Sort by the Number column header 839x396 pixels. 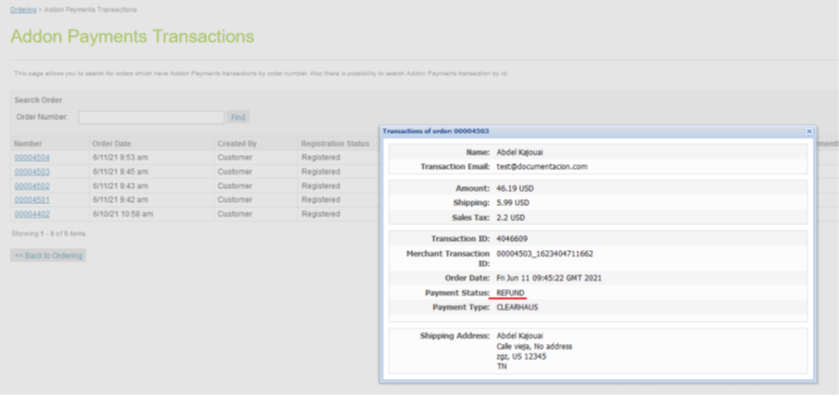coord(28,143)
